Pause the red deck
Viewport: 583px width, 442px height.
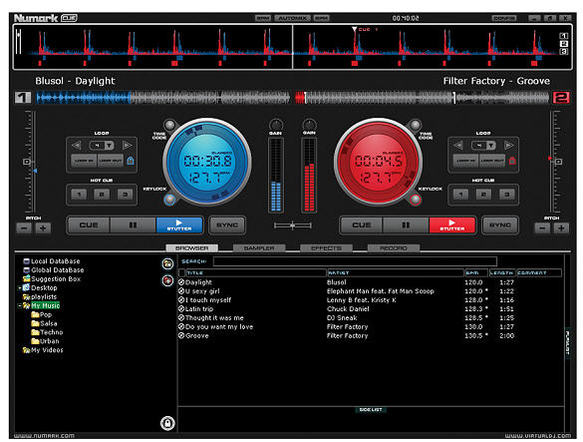(406, 225)
